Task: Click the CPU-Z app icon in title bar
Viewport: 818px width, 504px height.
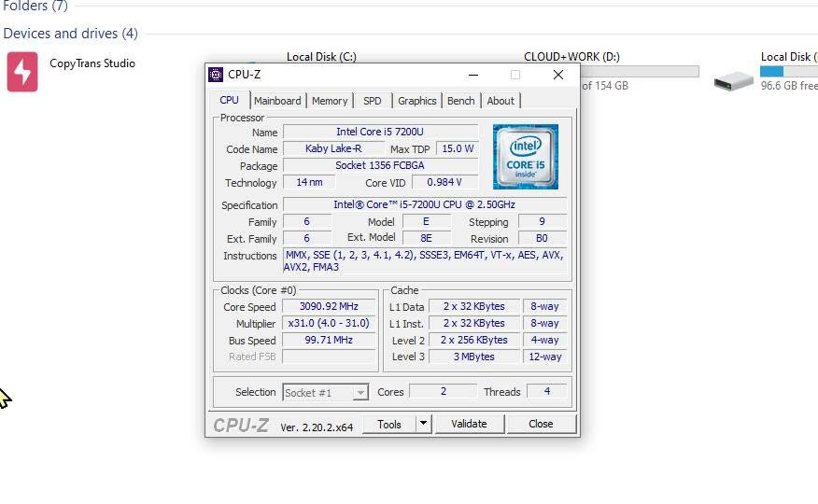Action: point(216,75)
